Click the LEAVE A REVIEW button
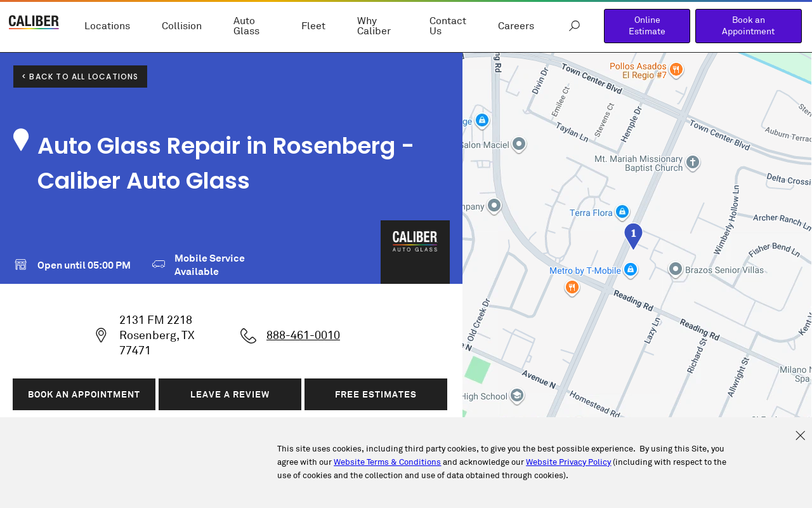The image size is (812, 508). 230,394
